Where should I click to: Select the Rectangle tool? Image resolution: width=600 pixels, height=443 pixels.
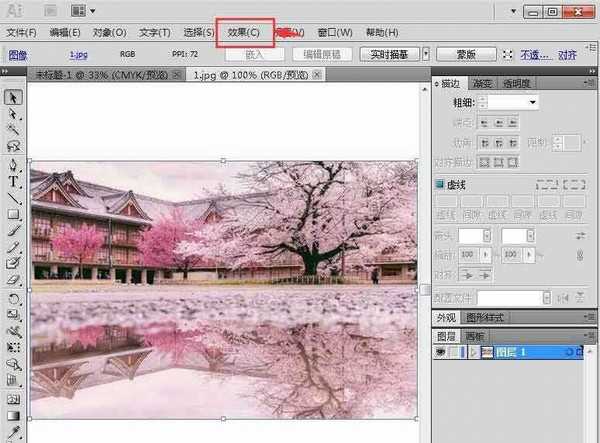coord(14,214)
